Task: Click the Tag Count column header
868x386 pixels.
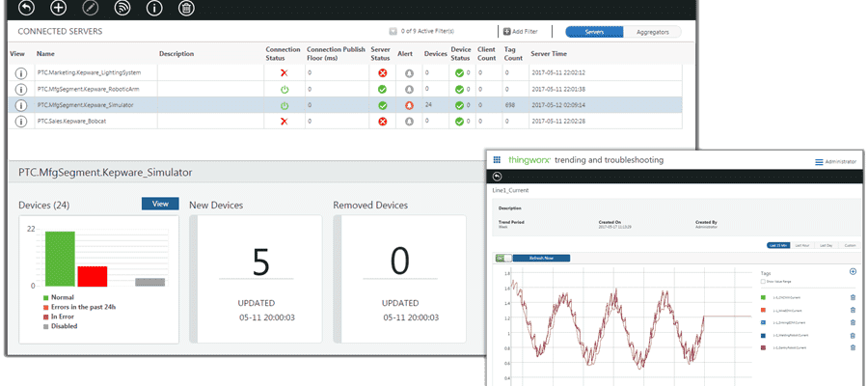Action: click(x=513, y=54)
